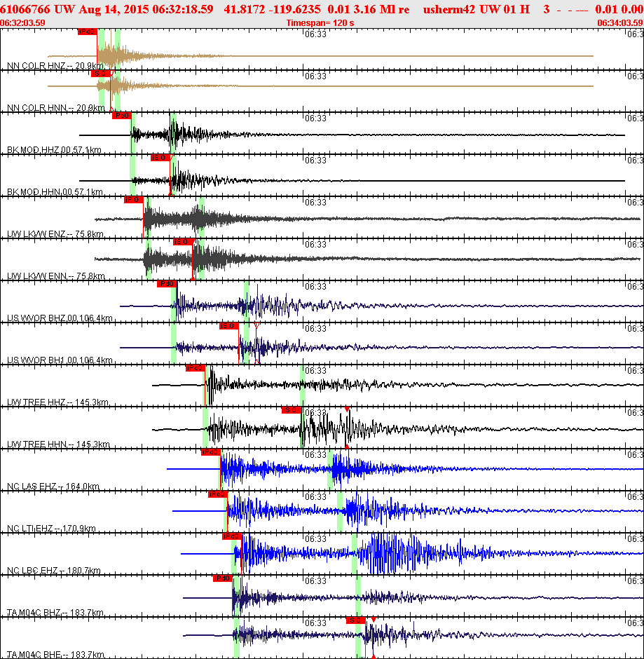Click the 06:33 tick label on NC LBC EHZ trace
This screenshot has height=659, width=644.
point(315,538)
